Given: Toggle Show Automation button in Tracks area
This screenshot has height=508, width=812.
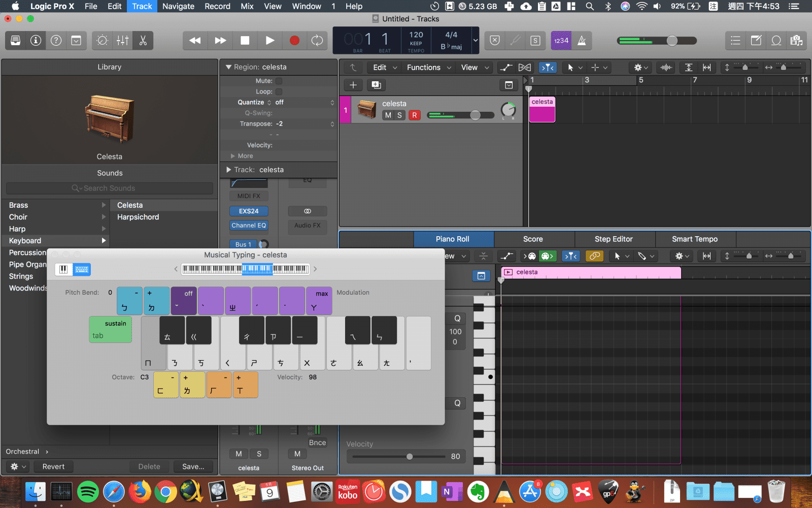Looking at the screenshot, I should [506, 68].
